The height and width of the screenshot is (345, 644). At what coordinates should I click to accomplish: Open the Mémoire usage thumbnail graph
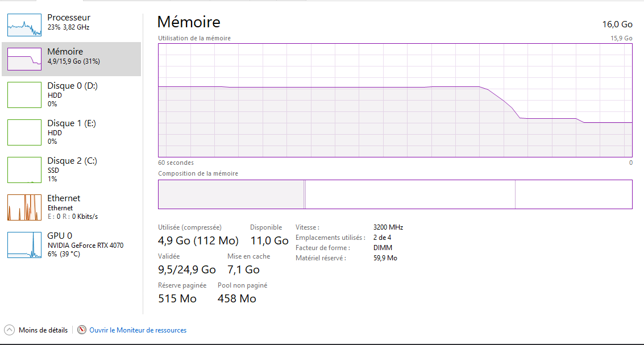click(x=24, y=59)
